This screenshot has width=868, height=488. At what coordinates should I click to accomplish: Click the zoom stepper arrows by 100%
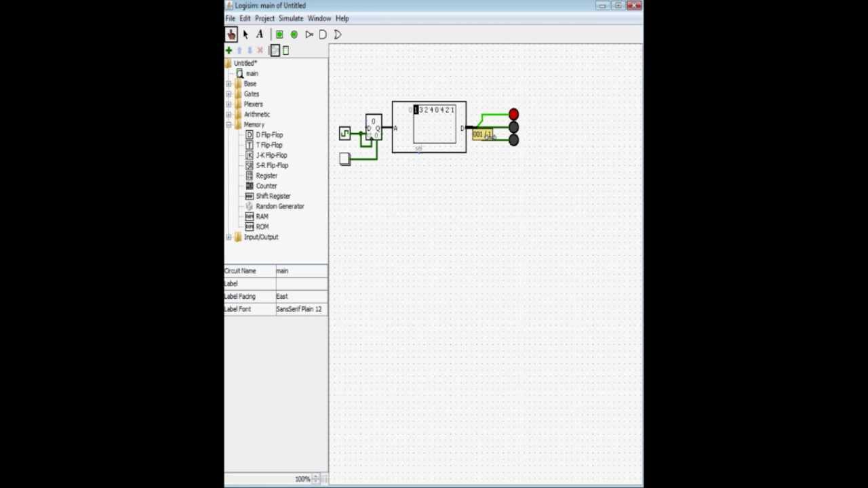(x=315, y=479)
